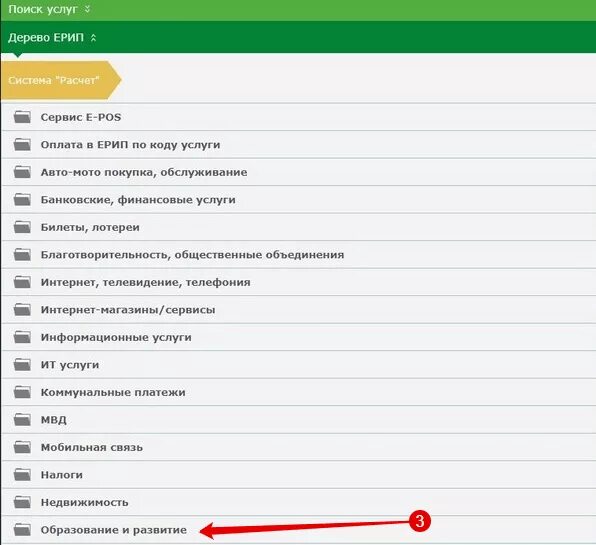Image resolution: width=596 pixels, height=545 pixels.
Task: Click folder icon beside Образование и развитие
Action: click(22, 529)
